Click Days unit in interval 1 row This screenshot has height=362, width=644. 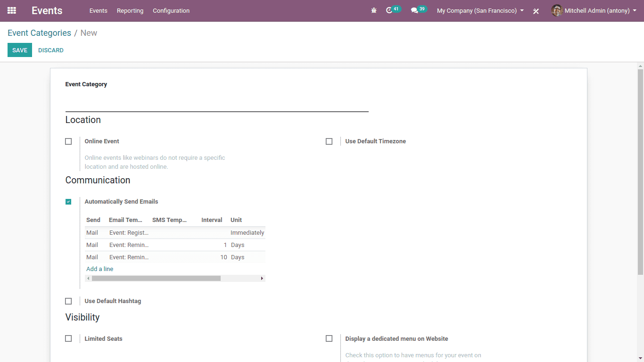(x=238, y=245)
